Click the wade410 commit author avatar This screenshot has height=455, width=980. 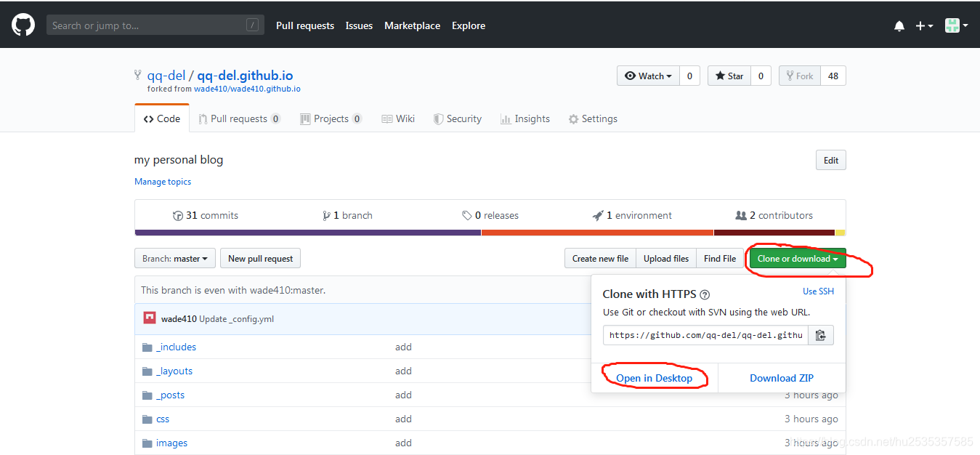tap(150, 318)
